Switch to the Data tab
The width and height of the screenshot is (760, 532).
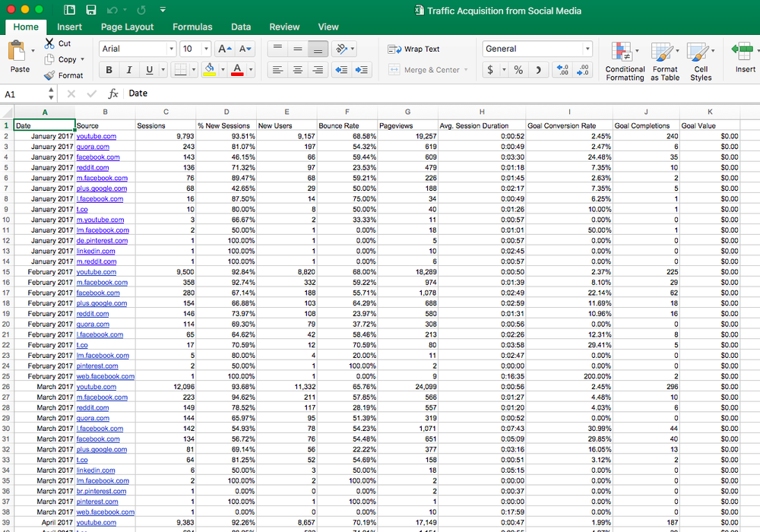(x=241, y=27)
